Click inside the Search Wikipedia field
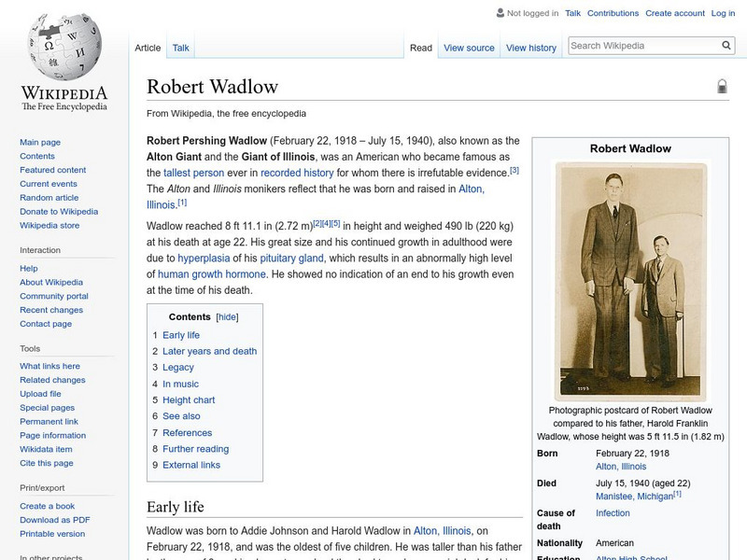The width and height of the screenshot is (747, 560). 644,44
